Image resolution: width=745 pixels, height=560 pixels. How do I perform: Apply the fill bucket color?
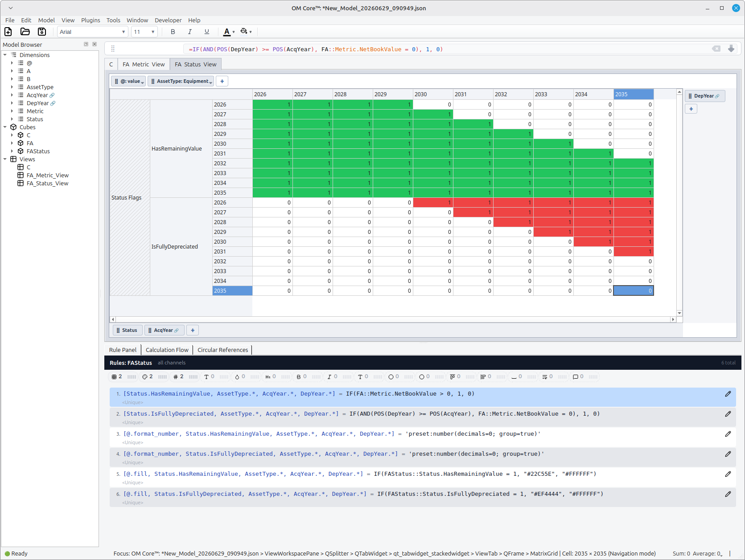click(x=244, y=31)
